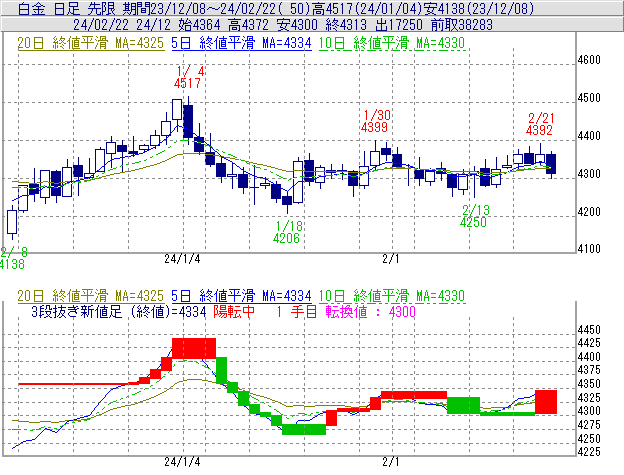Viewport: 624px width, 475px height.
Task: Click the final dark candlestick on 2/22
Action: coord(551,164)
